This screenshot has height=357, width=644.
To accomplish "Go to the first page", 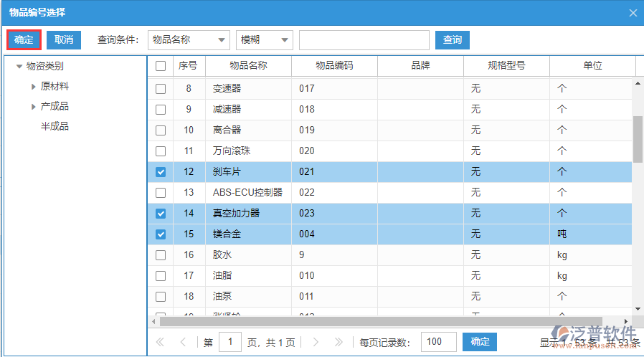I will pos(160,342).
